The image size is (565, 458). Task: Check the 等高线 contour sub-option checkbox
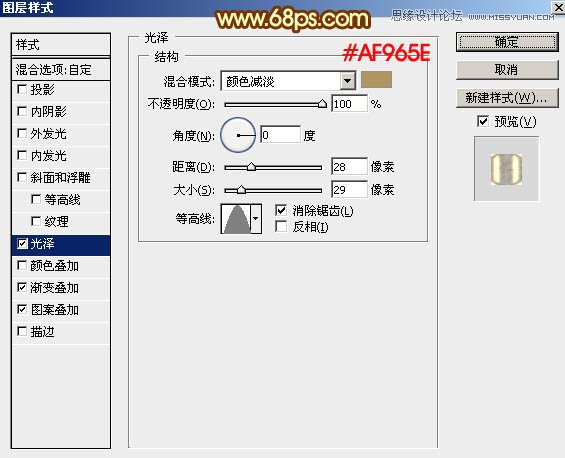coord(36,199)
